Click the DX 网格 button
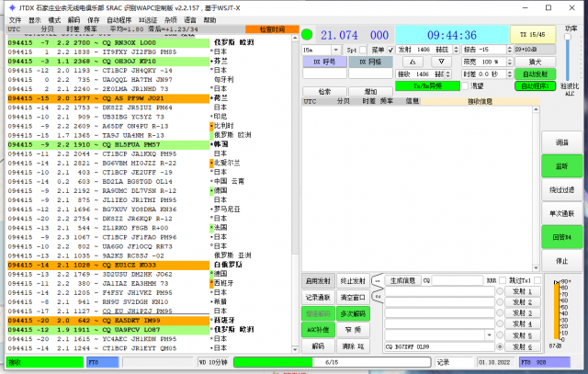The width and height of the screenshot is (588, 374). (x=370, y=62)
